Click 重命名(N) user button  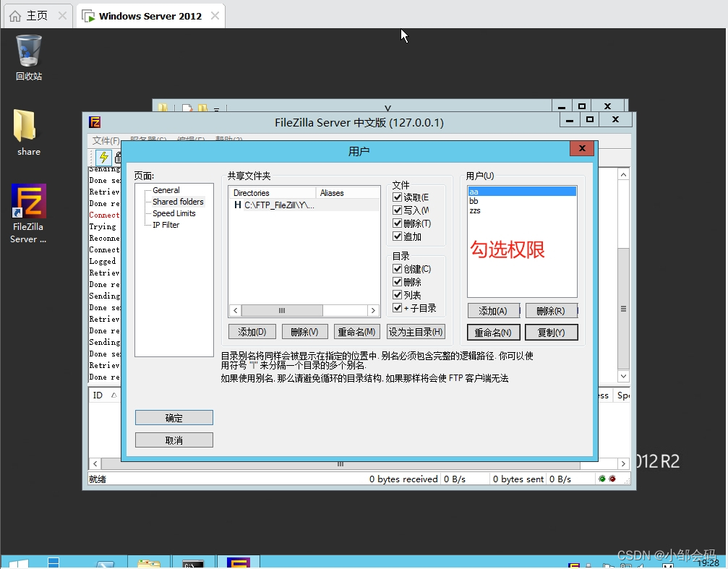coord(493,333)
